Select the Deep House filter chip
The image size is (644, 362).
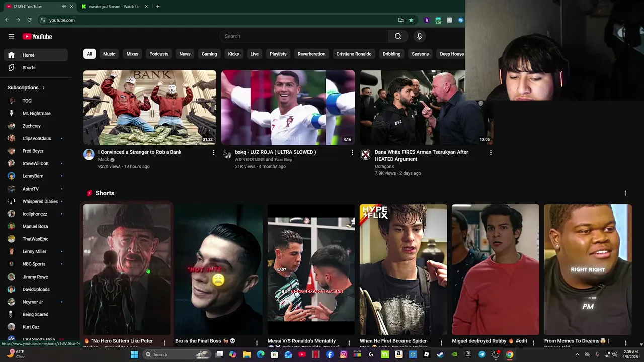tap(452, 54)
